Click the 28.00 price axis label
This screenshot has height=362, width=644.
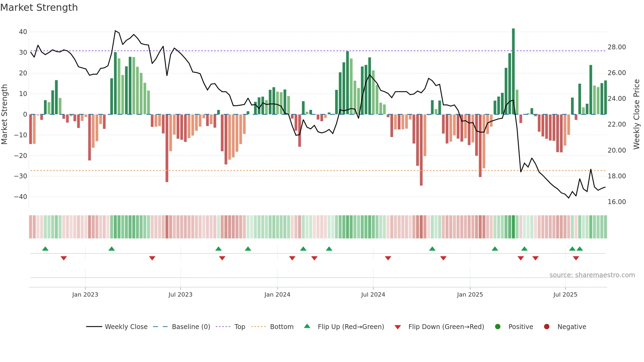click(x=617, y=47)
